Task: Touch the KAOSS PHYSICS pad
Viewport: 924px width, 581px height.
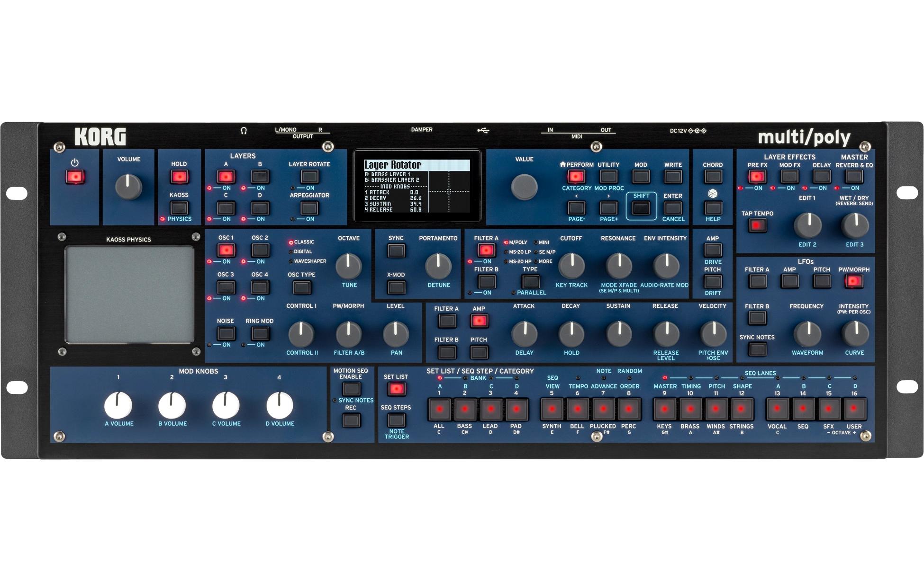Action: coord(129,294)
